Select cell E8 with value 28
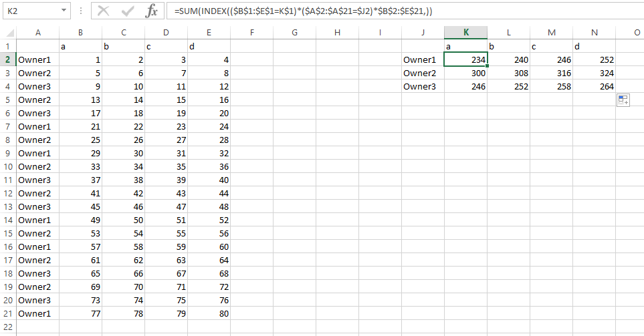Image resolution: width=644 pixels, height=336 pixels. (209, 140)
